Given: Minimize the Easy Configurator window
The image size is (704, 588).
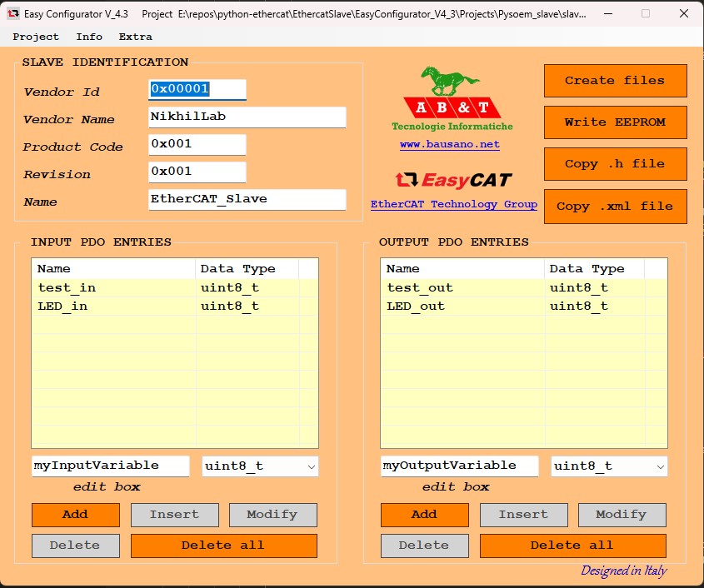Looking at the screenshot, I should (x=608, y=13).
